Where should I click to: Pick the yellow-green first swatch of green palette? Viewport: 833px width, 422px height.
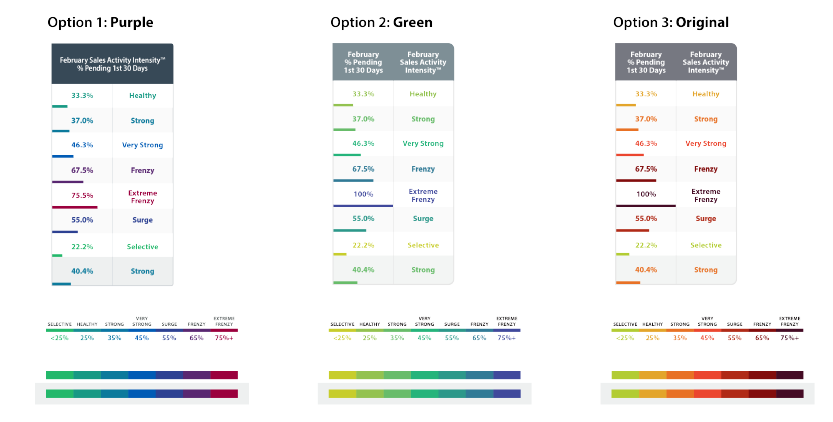click(x=342, y=375)
